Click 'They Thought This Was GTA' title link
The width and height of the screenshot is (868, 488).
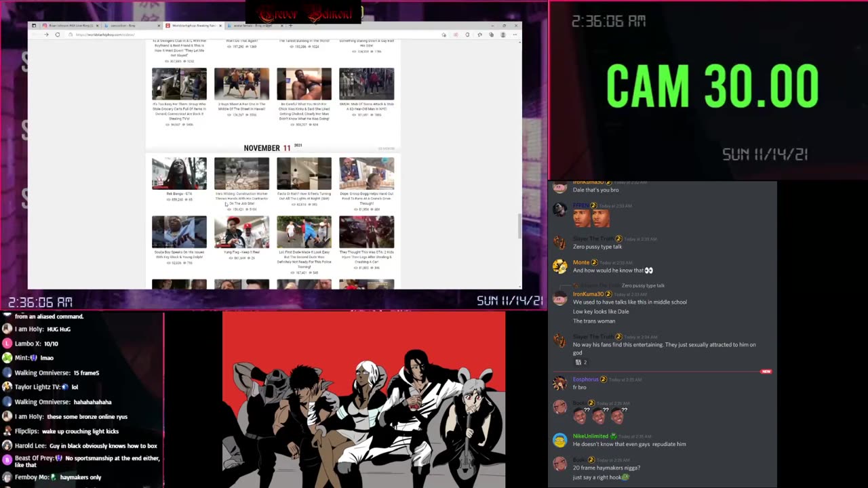[x=366, y=256]
